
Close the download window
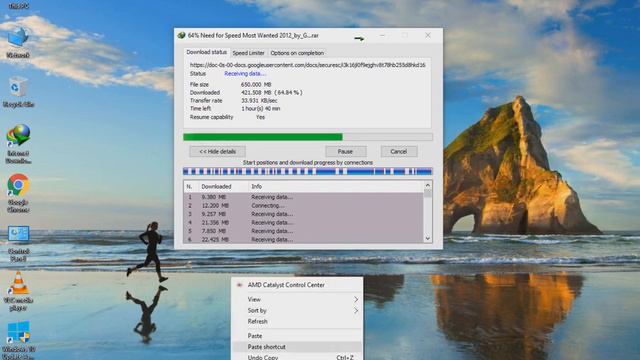click(x=428, y=36)
